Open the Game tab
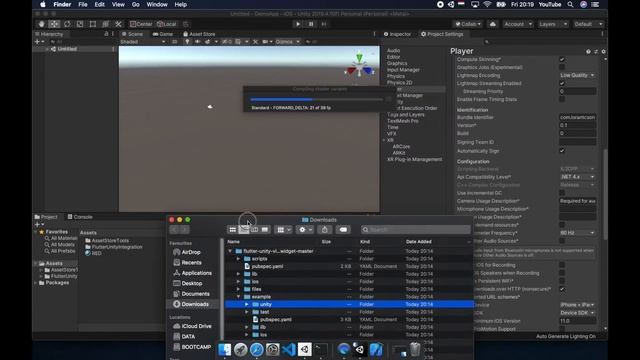Viewport: 640px width, 360px height. click(x=162, y=34)
